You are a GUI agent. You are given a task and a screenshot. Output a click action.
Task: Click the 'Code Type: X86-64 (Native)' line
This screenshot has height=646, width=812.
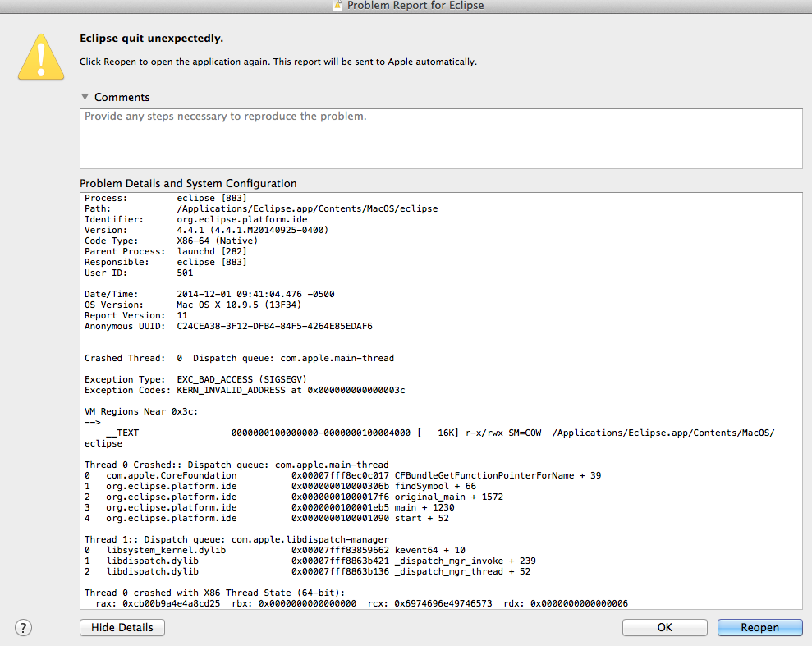tap(171, 241)
